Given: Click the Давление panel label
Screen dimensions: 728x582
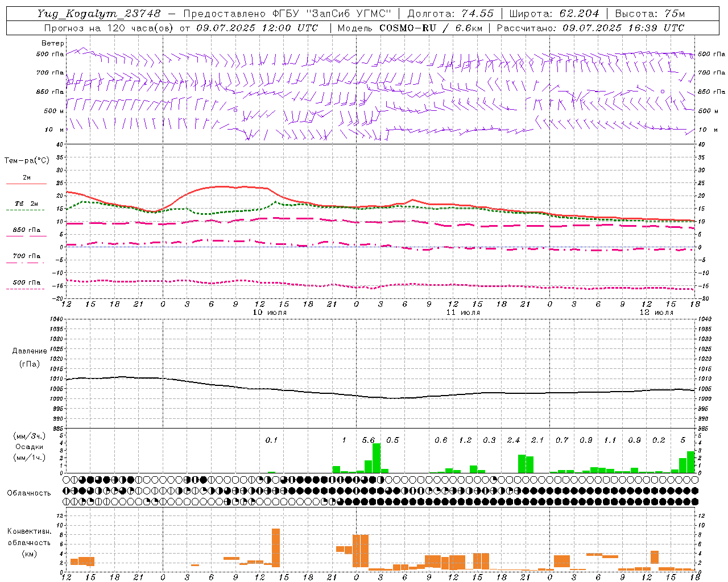Looking at the screenshot, I should tap(30, 351).
